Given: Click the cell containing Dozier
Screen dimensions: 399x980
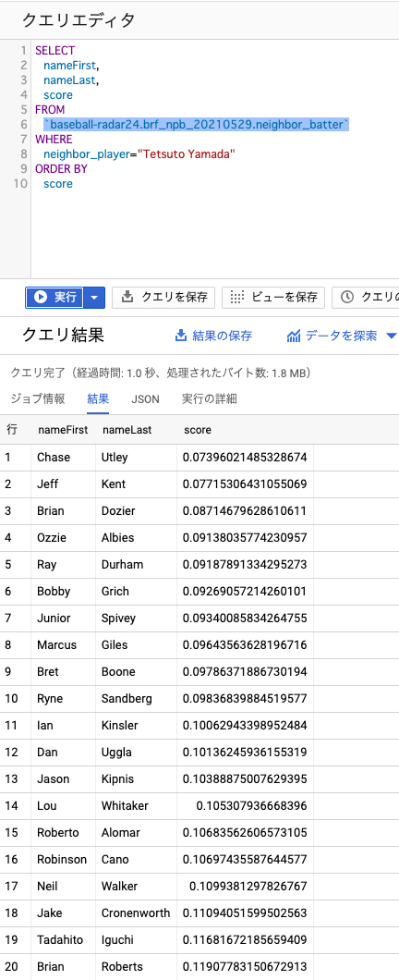Looking at the screenshot, I should click(136, 511).
